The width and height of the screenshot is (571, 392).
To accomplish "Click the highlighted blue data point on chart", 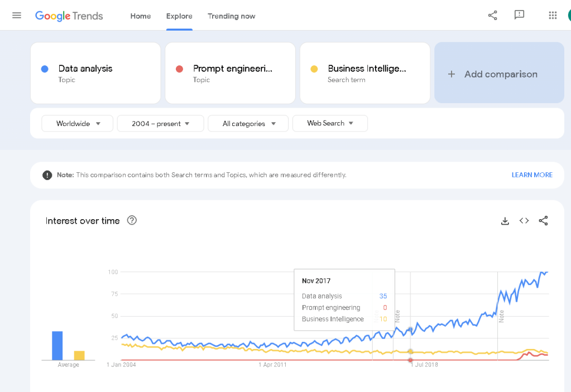I will 410,330.
